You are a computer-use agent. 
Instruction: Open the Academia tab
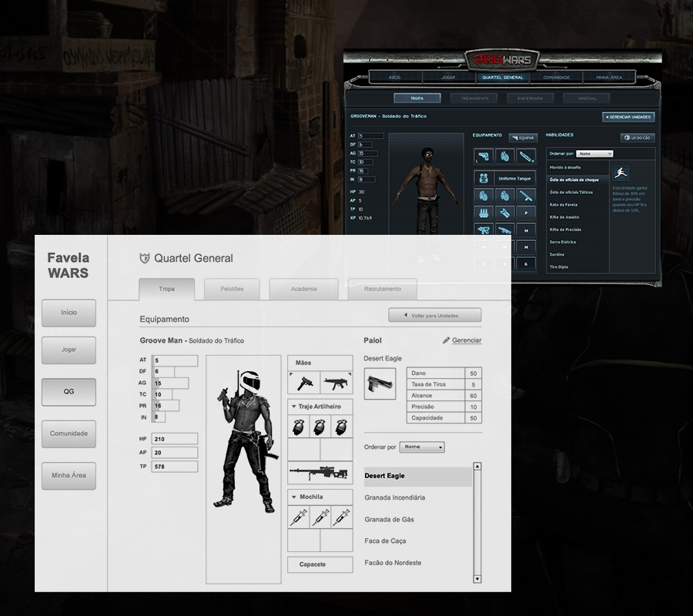tap(303, 289)
